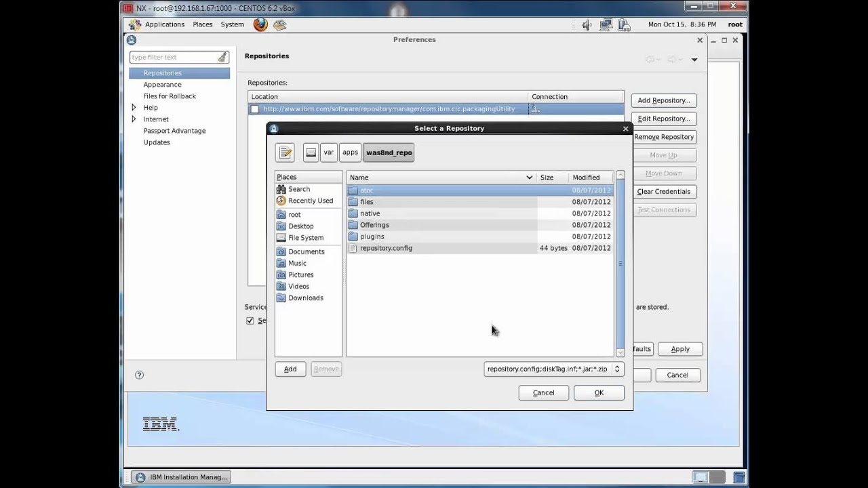
Task: Select Passport Advantage page
Action: (174, 131)
